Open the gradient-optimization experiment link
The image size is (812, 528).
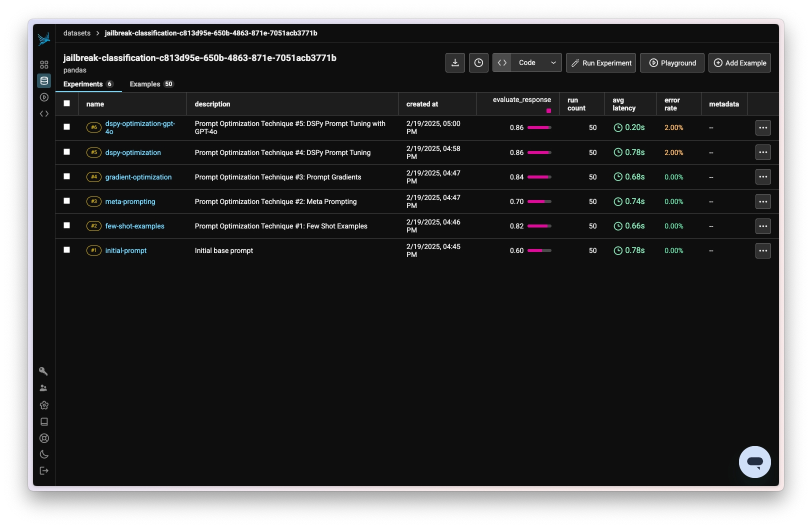click(138, 177)
